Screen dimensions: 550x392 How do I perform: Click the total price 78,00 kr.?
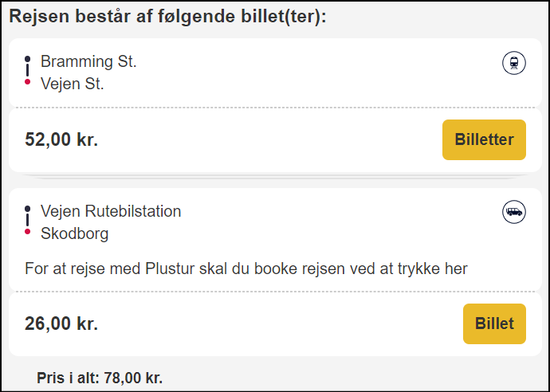[100, 378]
